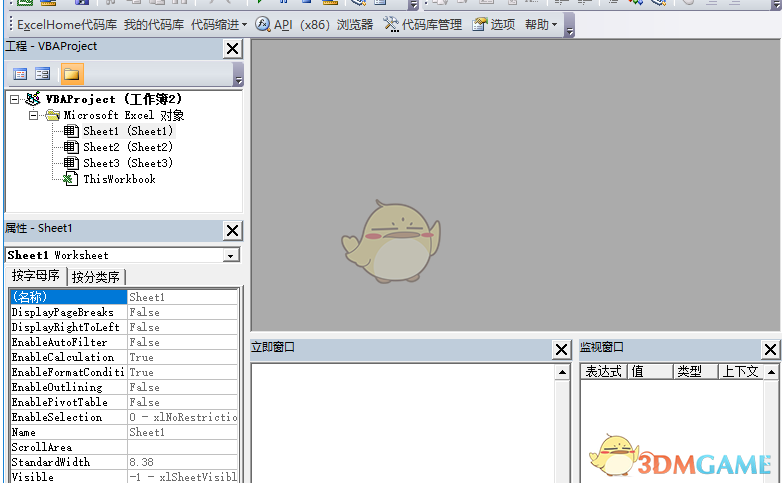Click the 0 - xlNoRestrictio value
This screenshot has height=483, width=782.
coord(183,417)
